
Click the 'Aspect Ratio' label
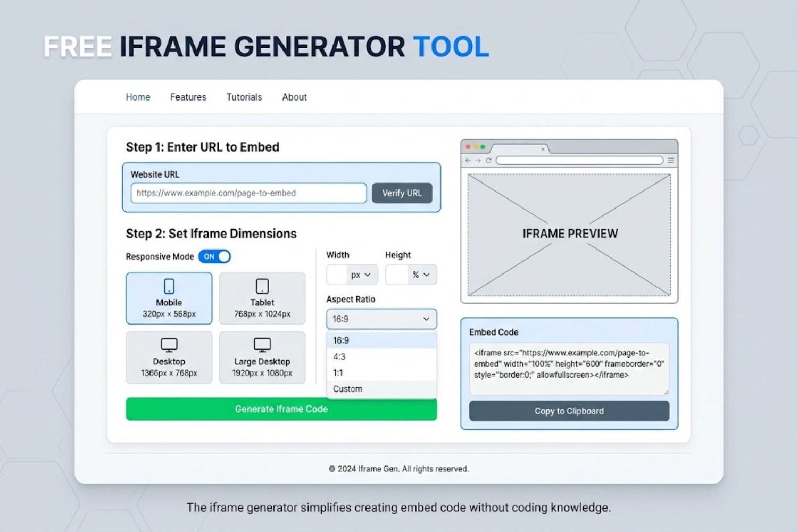(351, 299)
